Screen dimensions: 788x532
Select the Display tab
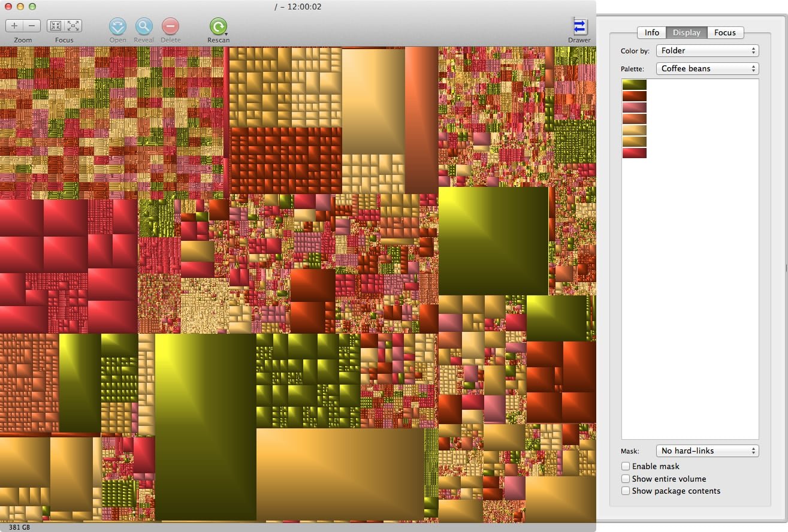(x=687, y=32)
